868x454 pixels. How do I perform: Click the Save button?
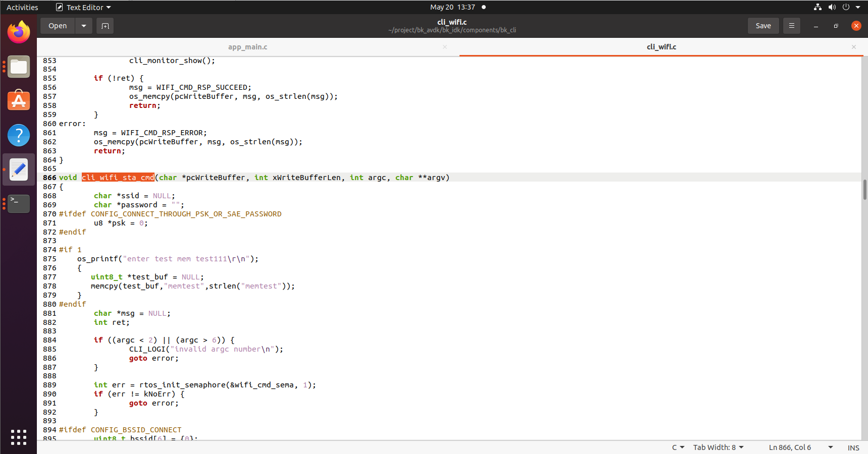coord(763,26)
